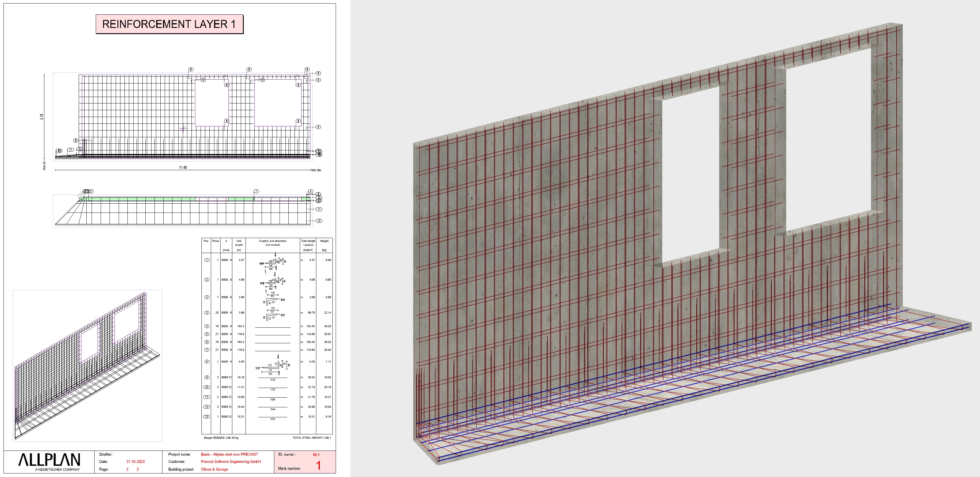
Task: Click the isometric wireframe thumbnail view
Action: pos(88,365)
